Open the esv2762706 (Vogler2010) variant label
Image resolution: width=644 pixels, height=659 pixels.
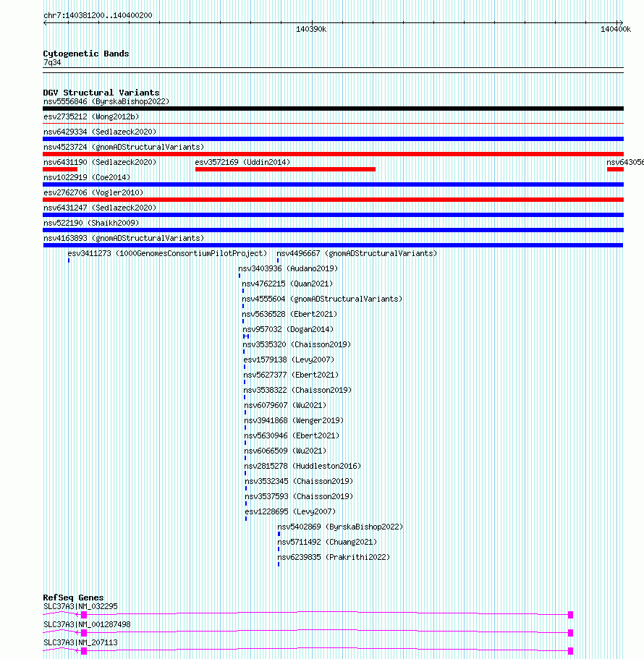coord(93,192)
